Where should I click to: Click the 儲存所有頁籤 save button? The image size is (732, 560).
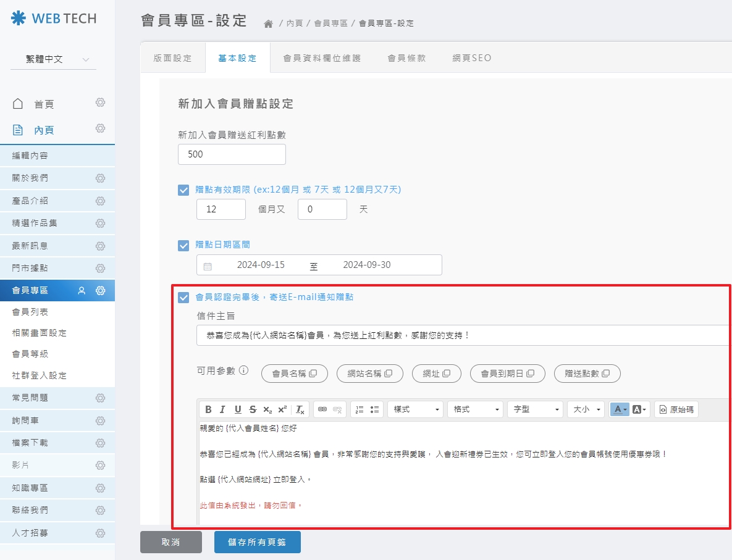pyautogui.click(x=258, y=542)
